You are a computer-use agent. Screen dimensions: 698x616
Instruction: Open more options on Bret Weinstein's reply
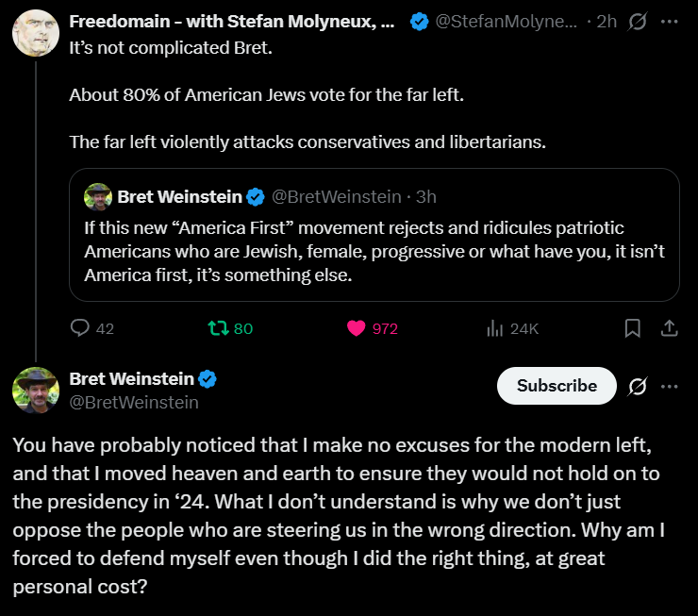click(x=670, y=386)
